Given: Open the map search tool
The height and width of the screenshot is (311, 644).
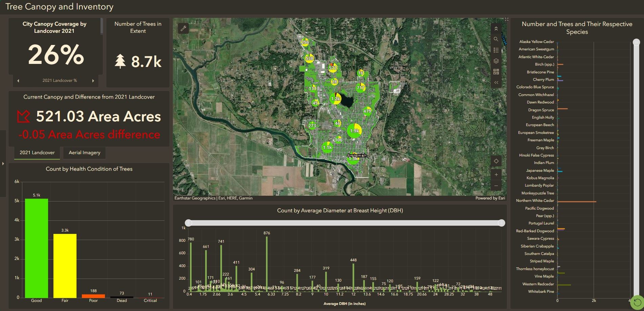Looking at the screenshot, I should pyautogui.click(x=496, y=39).
